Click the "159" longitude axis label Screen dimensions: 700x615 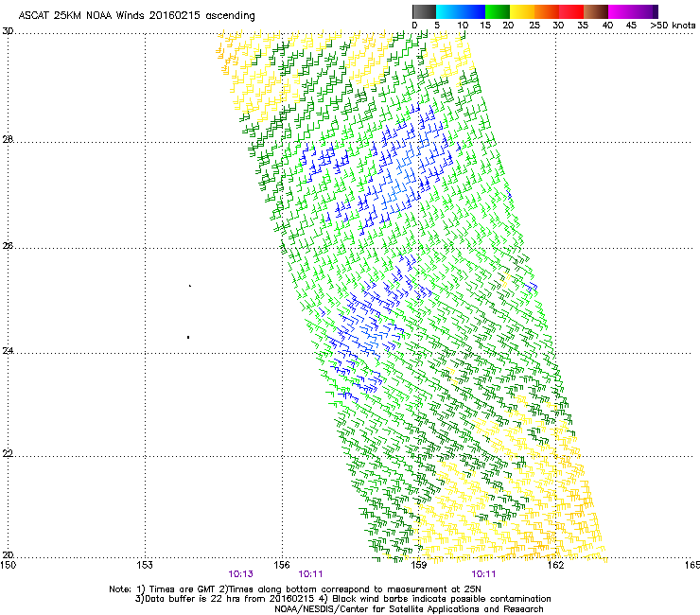(418, 565)
